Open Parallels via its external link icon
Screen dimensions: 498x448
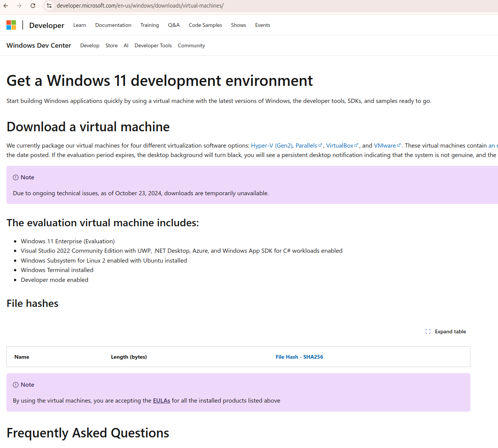tap(321, 145)
